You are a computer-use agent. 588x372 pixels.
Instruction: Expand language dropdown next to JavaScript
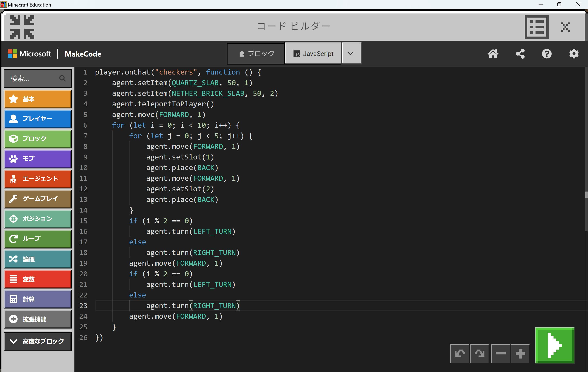[x=351, y=53]
